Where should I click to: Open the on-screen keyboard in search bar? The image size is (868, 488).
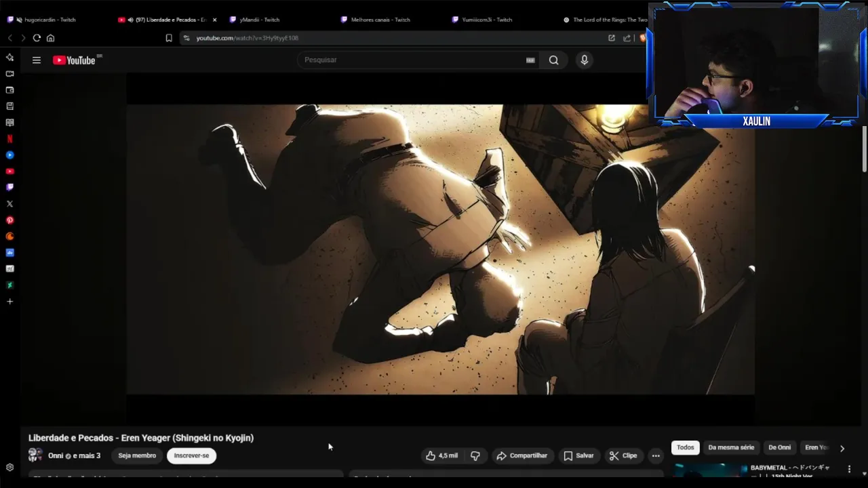tap(530, 60)
